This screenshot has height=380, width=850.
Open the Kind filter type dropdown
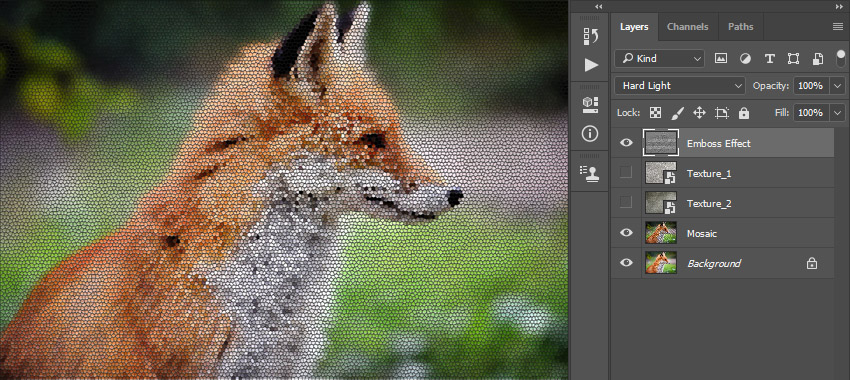[659, 59]
